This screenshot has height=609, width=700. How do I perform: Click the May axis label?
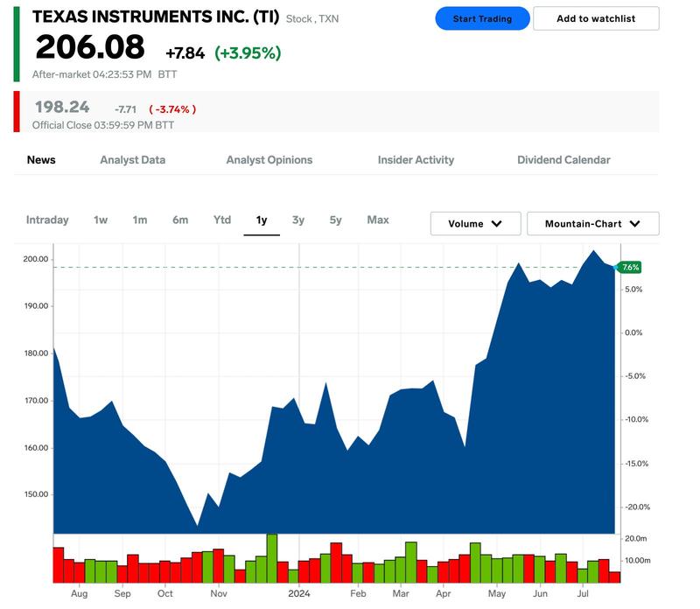click(x=496, y=593)
